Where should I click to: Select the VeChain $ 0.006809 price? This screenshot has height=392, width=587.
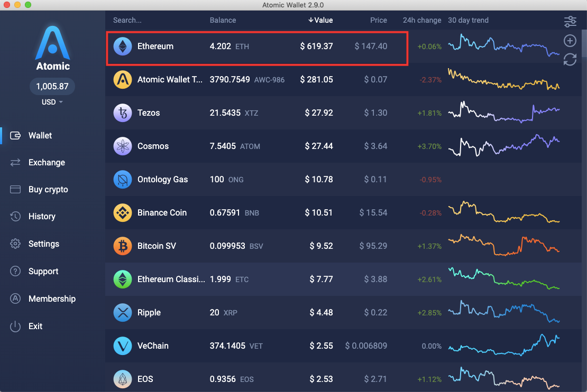[x=366, y=346]
